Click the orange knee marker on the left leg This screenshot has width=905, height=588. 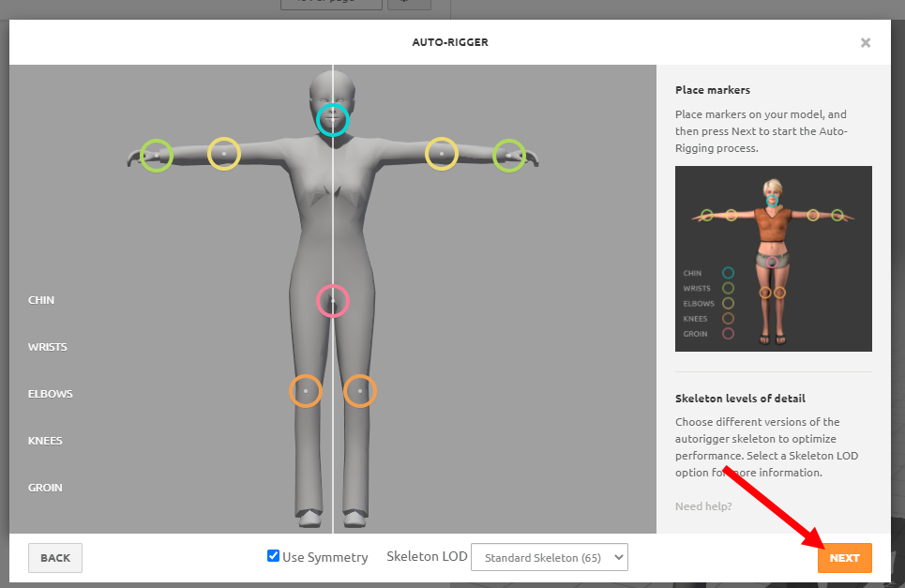pyautogui.click(x=306, y=391)
